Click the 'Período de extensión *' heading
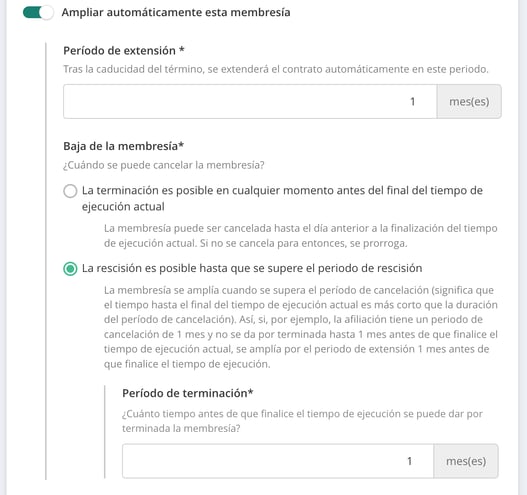The height and width of the screenshot is (495, 527). tap(124, 51)
